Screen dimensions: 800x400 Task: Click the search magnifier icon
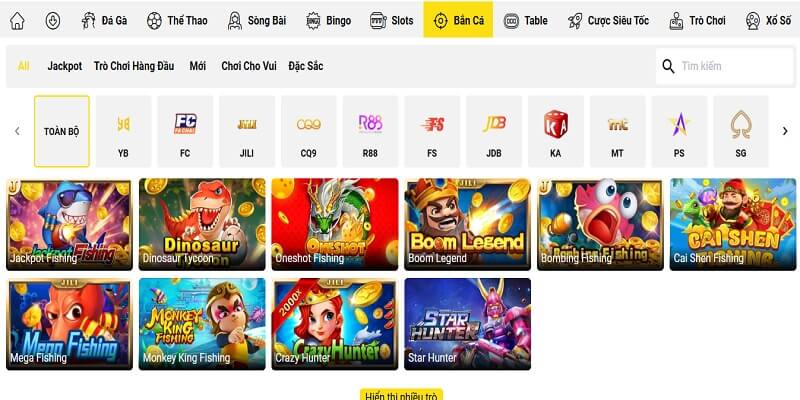668,66
